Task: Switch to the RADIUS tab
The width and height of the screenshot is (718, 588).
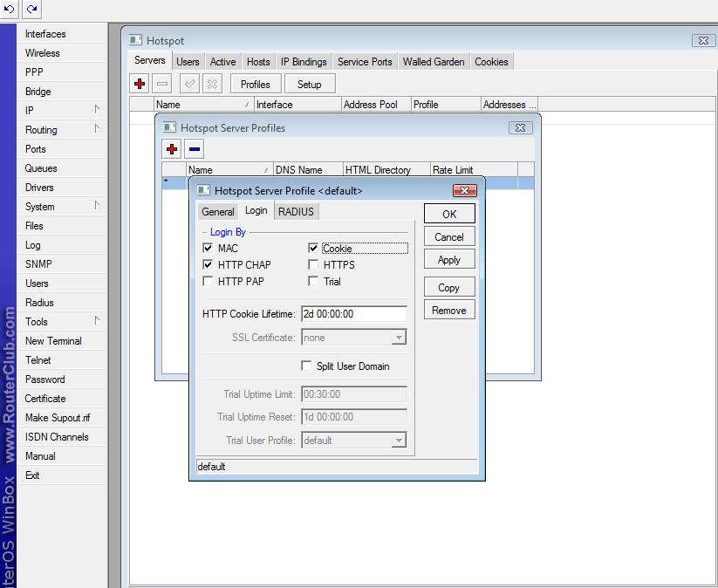Action: [297, 212]
